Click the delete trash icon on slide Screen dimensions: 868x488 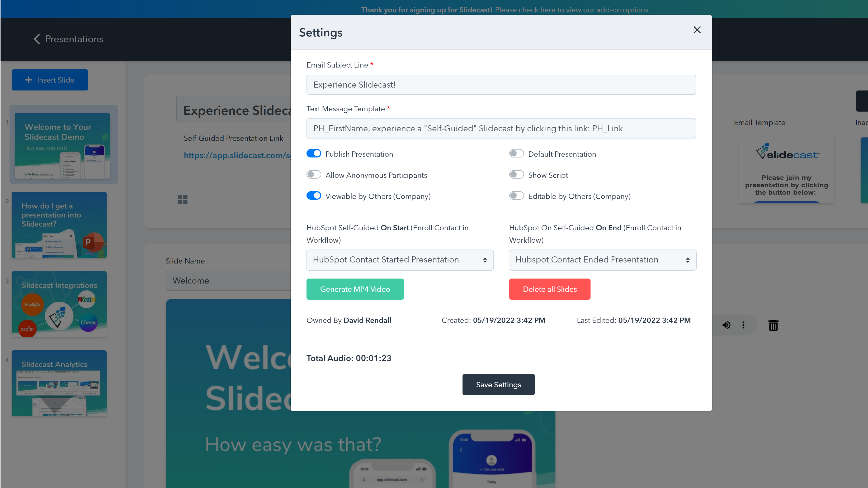[x=773, y=325]
